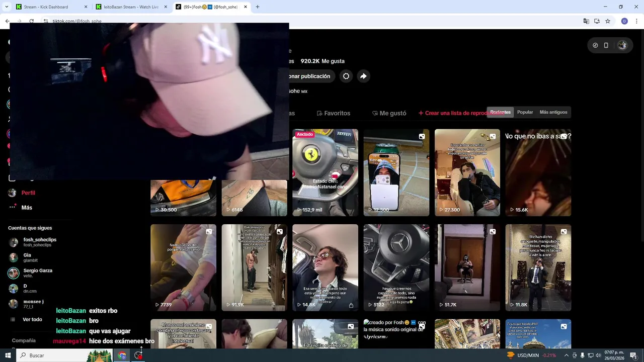
Task: Click the share profile arrow icon
Action: point(363,76)
